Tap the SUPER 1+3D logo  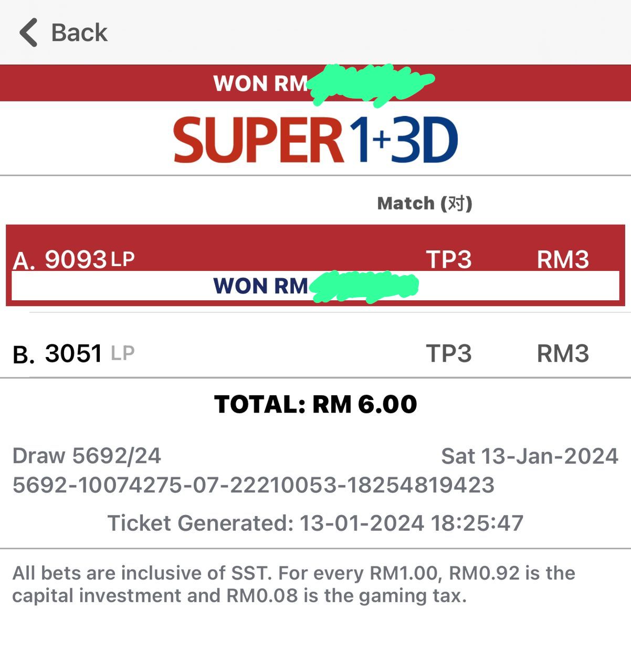tap(315, 140)
